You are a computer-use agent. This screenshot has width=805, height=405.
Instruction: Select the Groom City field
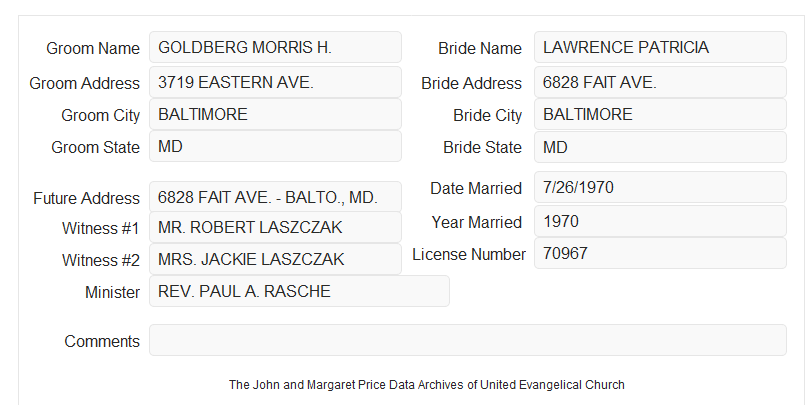pyautogui.click(x=275, y=114)
